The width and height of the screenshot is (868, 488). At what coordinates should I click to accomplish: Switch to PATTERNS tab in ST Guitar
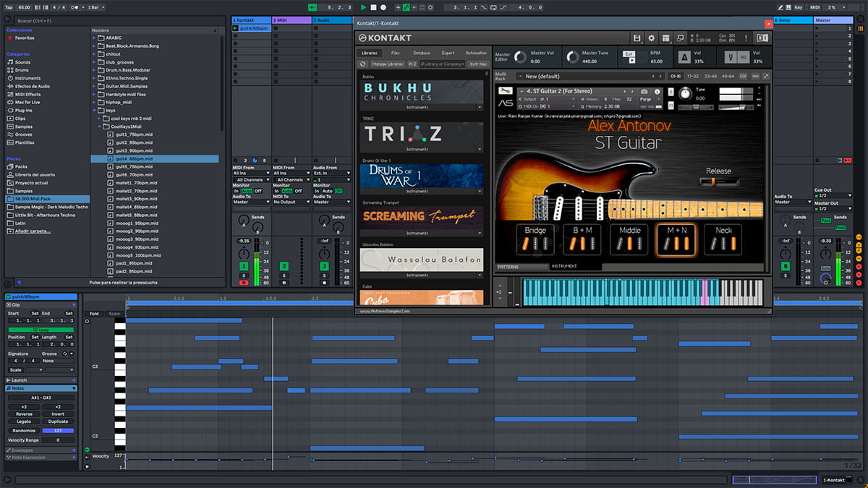(521, 267)
